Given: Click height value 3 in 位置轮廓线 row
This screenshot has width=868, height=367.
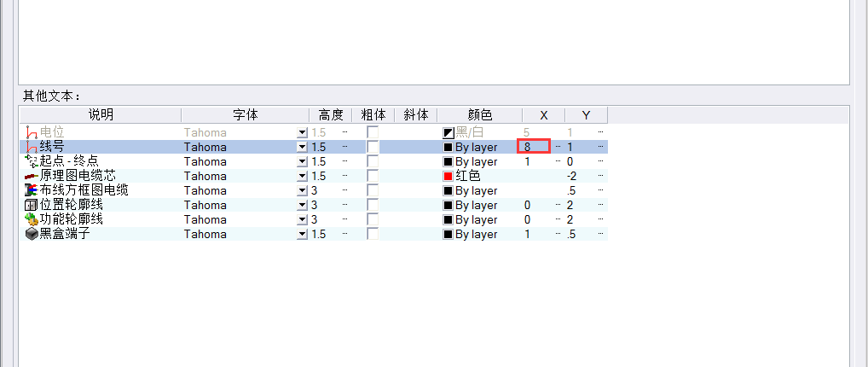Looking at the screenshot, I should [315, 205].
